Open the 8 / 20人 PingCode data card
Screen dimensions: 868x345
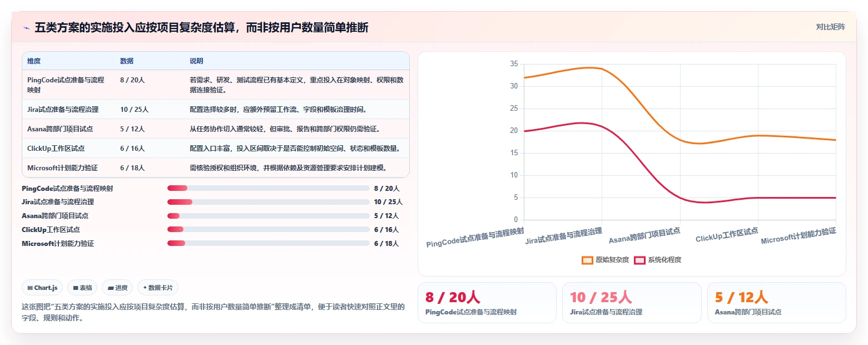[x=487, y=302]
